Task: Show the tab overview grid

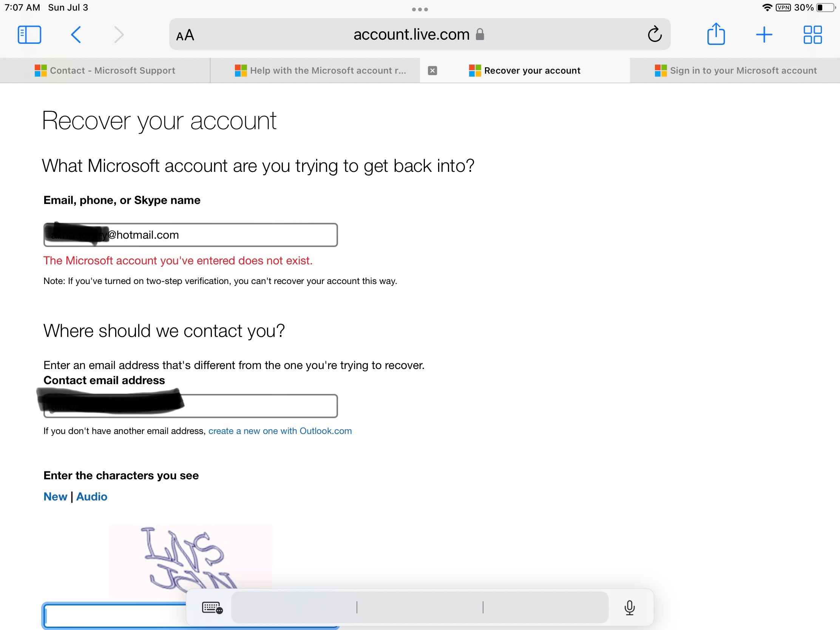Action: pos(813,35)
